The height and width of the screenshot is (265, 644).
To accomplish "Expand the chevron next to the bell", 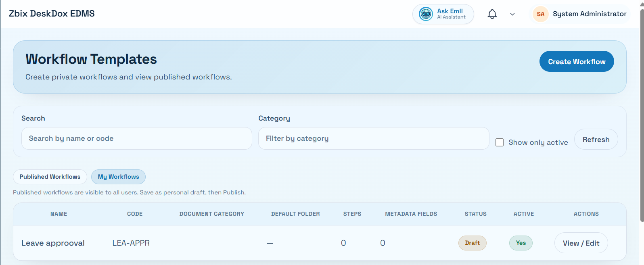I will point(512,14).
